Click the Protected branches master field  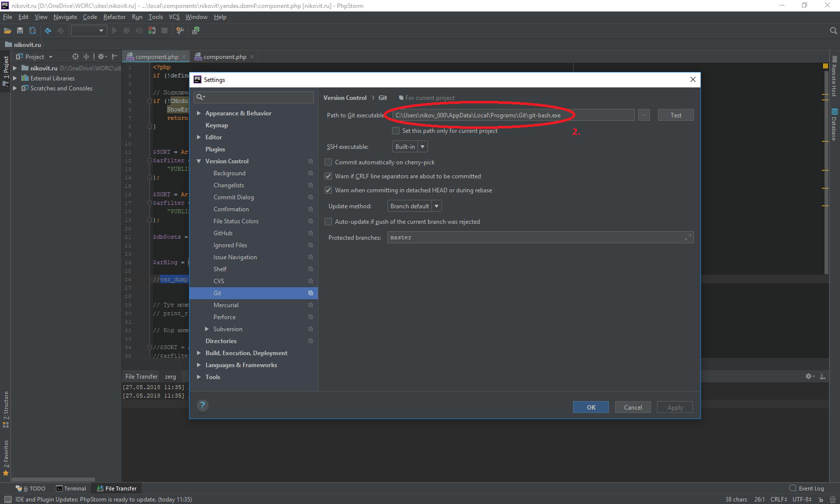(x=540, y=237)
